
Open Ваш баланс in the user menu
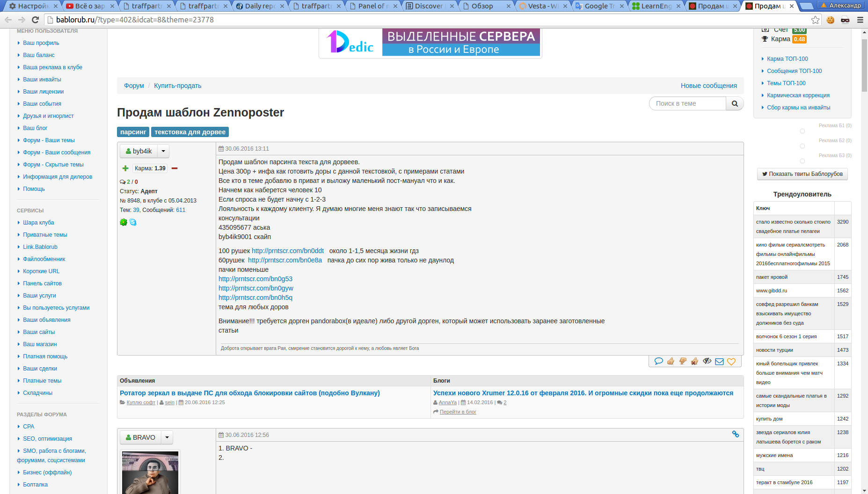pos(39,55)
